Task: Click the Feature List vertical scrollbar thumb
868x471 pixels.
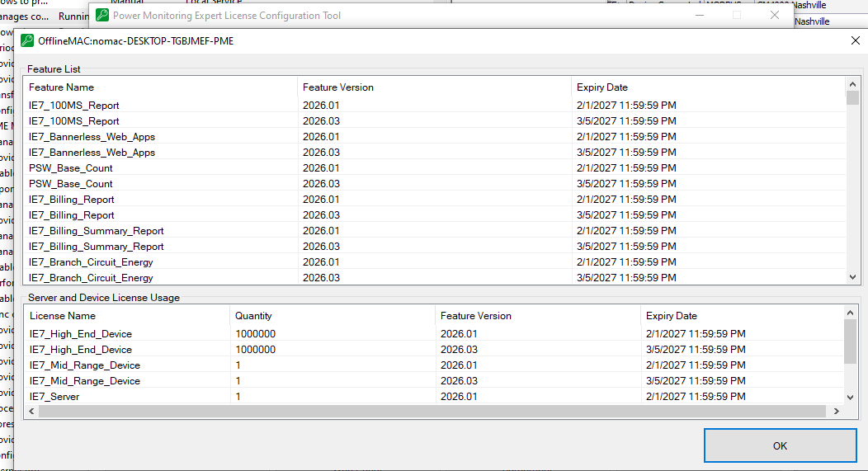Action: pyautogui.click(x=852, y=98)
